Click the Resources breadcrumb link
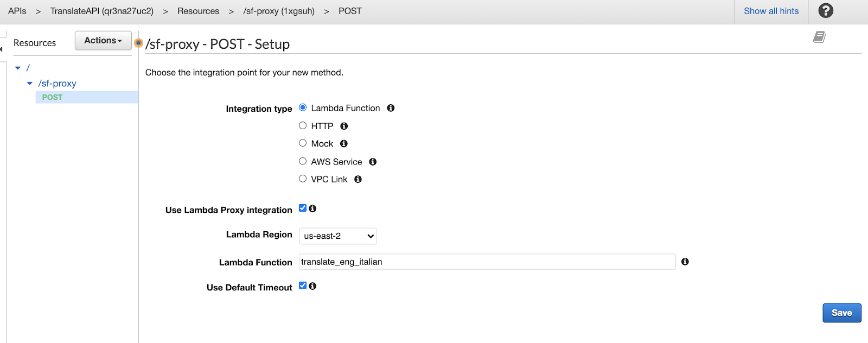Screen dimensions: 868x343 coord(198,11)
